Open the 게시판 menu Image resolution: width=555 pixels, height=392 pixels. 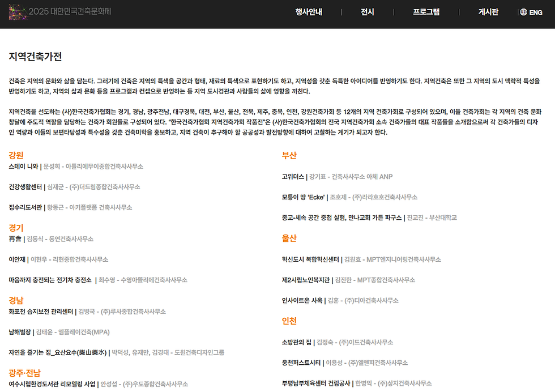click(488, 12)
